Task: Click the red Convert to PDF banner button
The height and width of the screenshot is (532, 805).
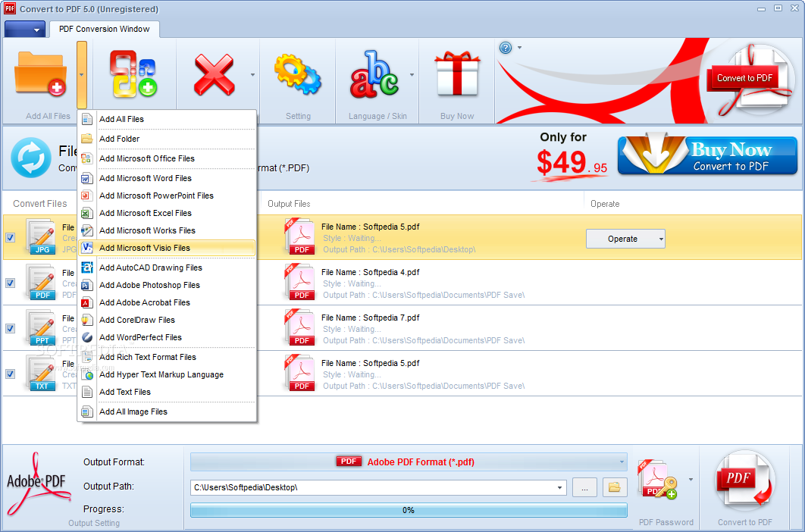Action: pyautogui.click(x=744, y=78)
